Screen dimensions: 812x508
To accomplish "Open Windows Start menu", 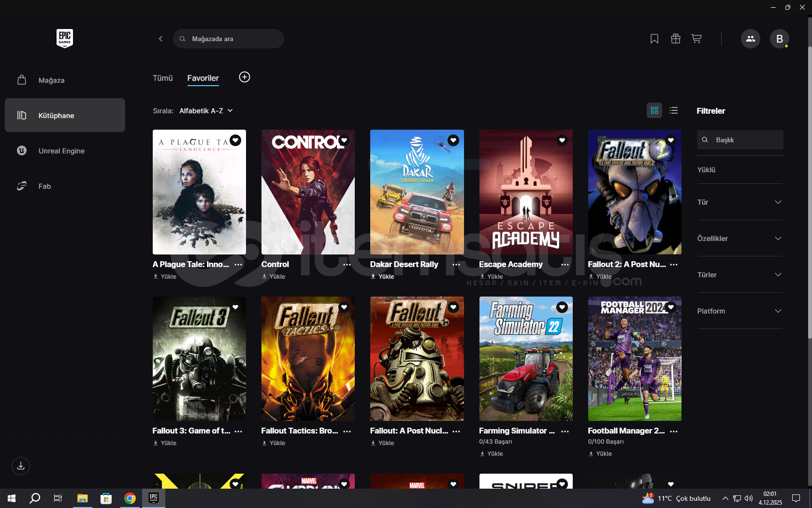I will click(x=12, y=498).
